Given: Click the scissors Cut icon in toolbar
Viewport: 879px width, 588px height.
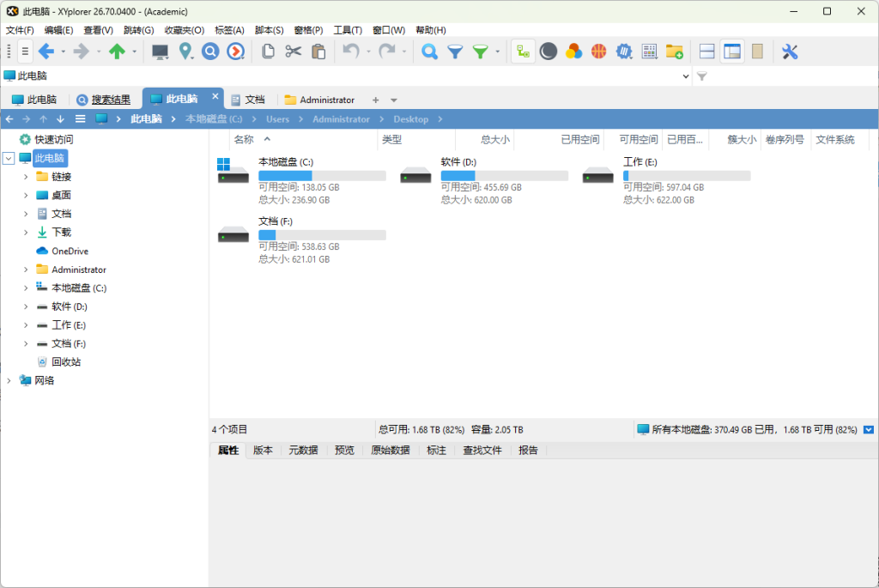Looking at the screenshot, I should pyautogui.click(x=294, y=52).
